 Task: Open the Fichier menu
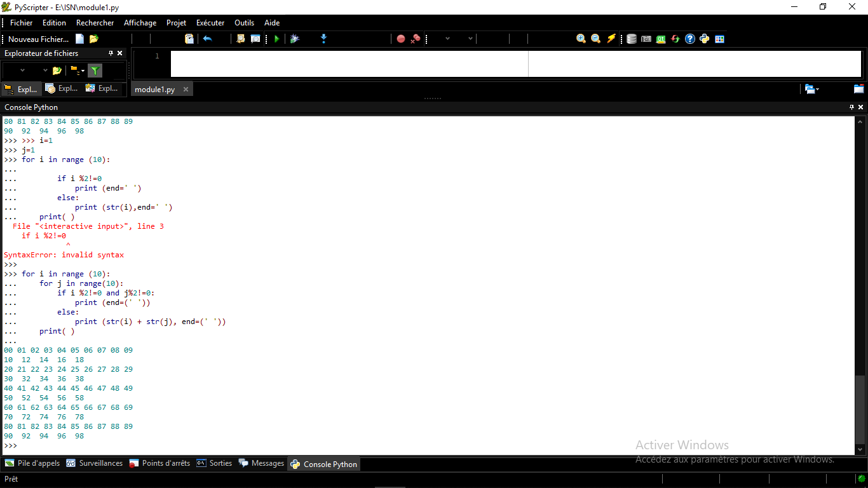point(21,23)
